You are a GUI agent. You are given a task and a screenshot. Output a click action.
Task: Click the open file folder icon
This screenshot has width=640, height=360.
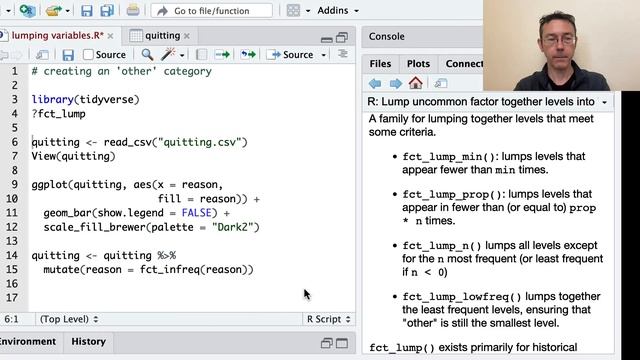[x=53, y=10]
